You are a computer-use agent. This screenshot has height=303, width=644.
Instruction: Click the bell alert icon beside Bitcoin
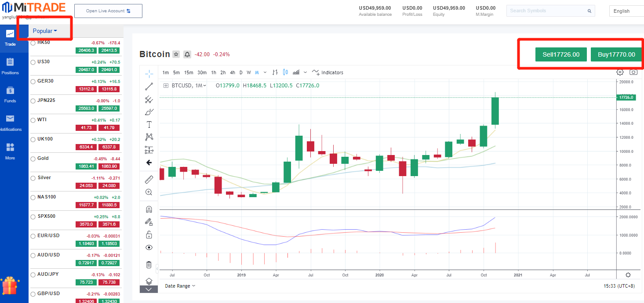click(x=187, y=54)
